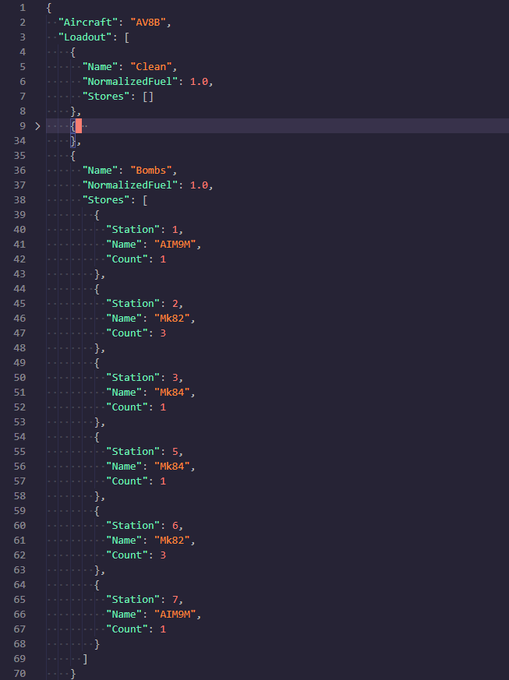Screen dimensions: 509x680
Task: Click the closing bracket on line 69
Action: click(85, 659)
